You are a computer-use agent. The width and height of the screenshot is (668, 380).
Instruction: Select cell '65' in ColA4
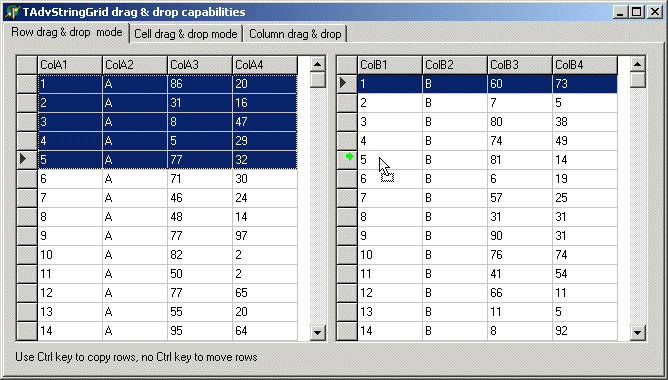click(x=265, y=293)
